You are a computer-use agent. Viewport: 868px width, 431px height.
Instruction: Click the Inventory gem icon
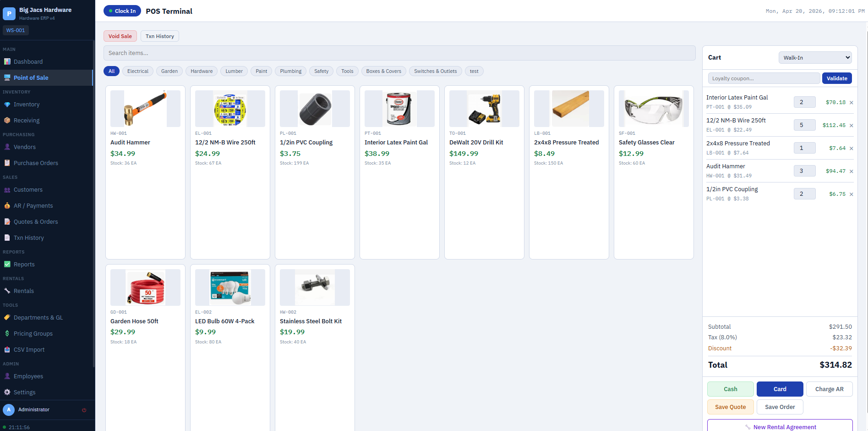[7, 104]
